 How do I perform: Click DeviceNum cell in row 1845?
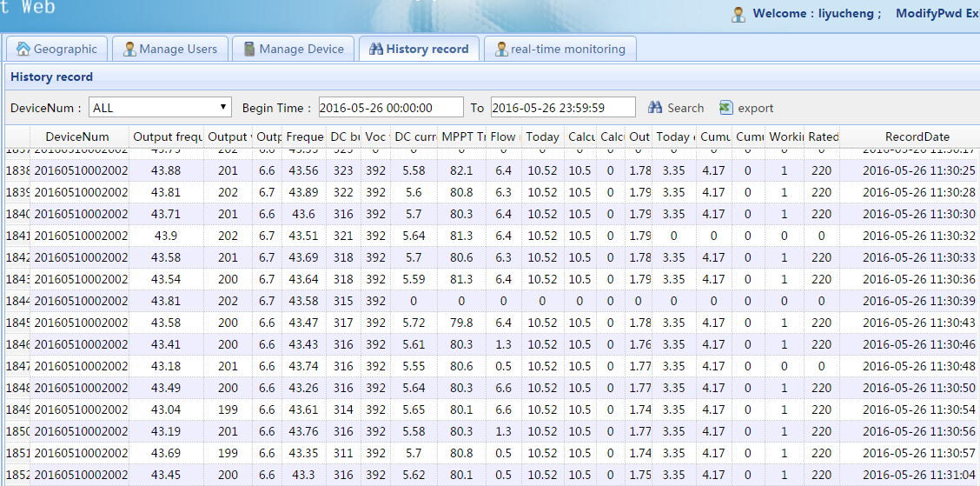click(80, 323)
